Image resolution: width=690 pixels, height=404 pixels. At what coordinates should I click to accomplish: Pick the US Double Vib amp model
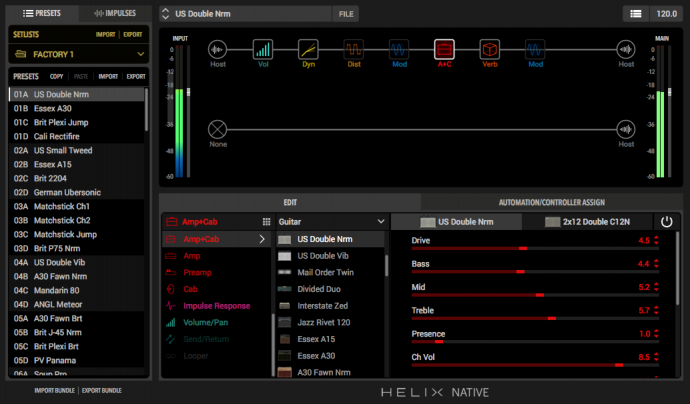click(x=330, y=256)
